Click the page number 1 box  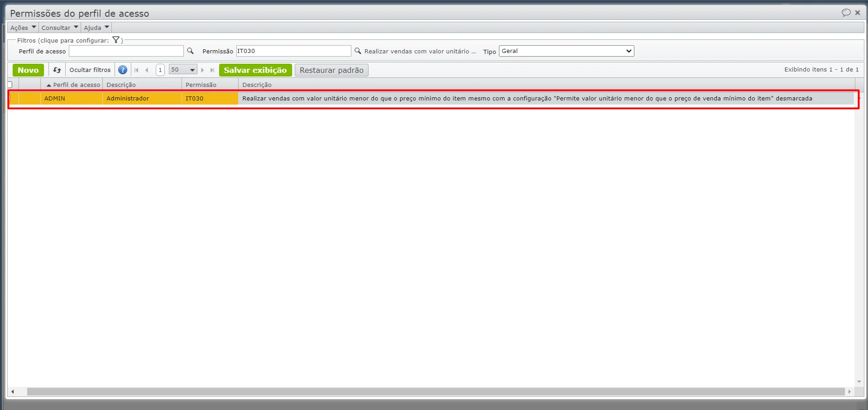click(160, 70)
